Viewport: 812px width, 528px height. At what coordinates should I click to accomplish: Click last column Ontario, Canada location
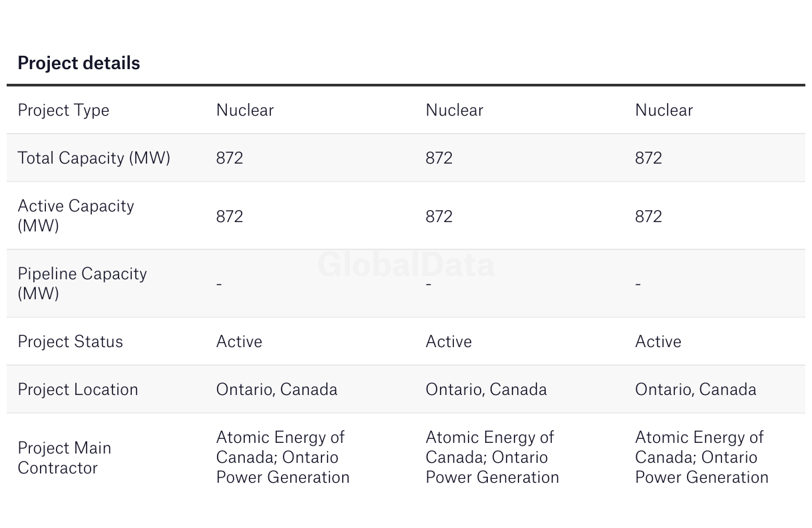click(696, 390)
